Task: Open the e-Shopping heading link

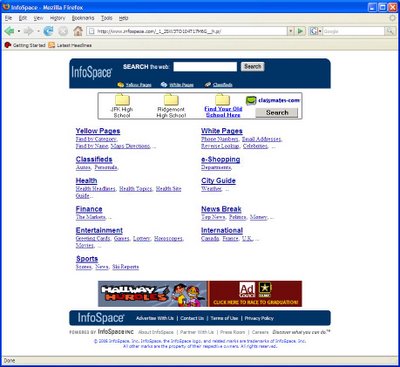Action: [220, 159]
